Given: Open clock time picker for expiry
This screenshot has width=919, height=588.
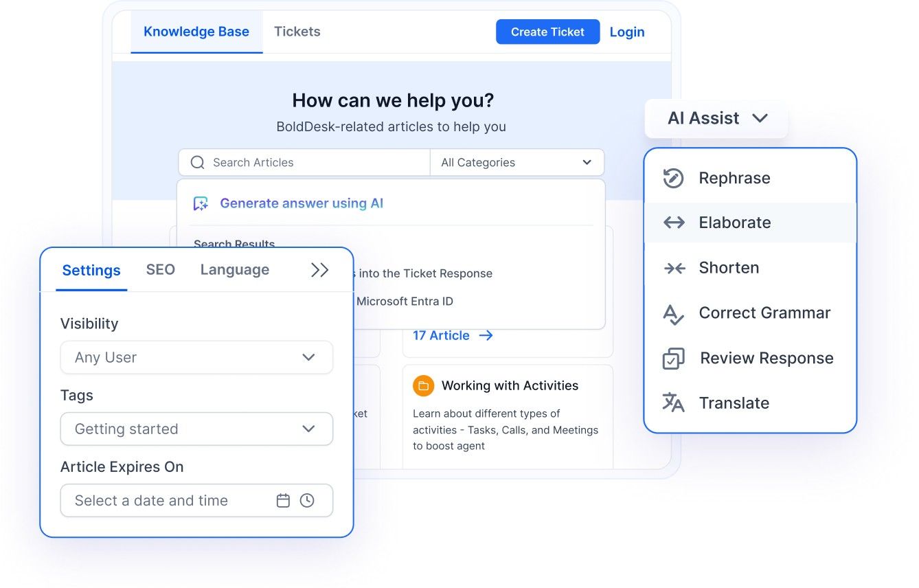Looking at the screenshot, I should coord(307,501).
